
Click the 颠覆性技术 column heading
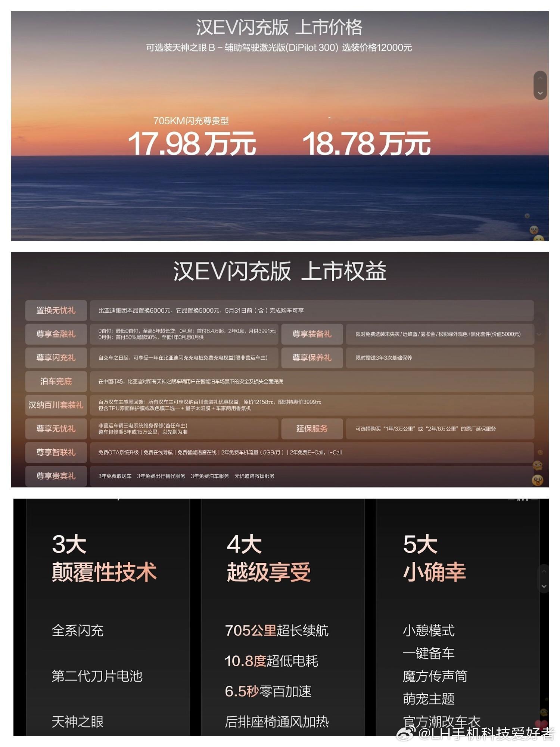(x=105, y=572)
